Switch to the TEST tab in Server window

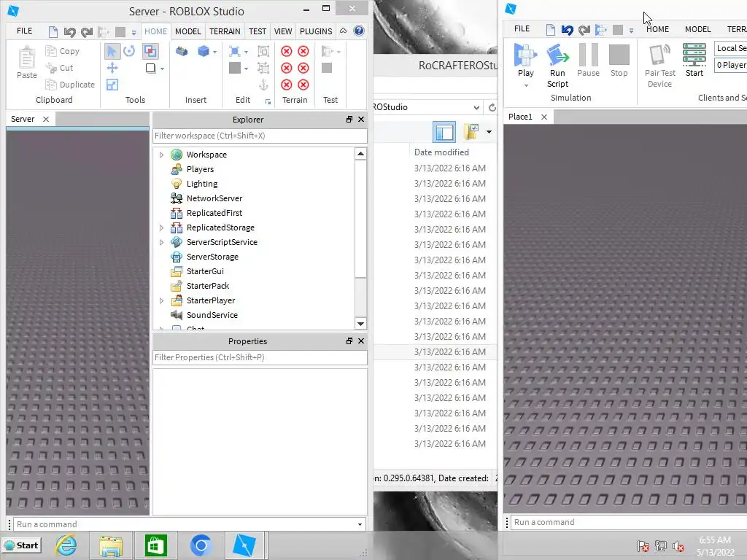[258, 31]
